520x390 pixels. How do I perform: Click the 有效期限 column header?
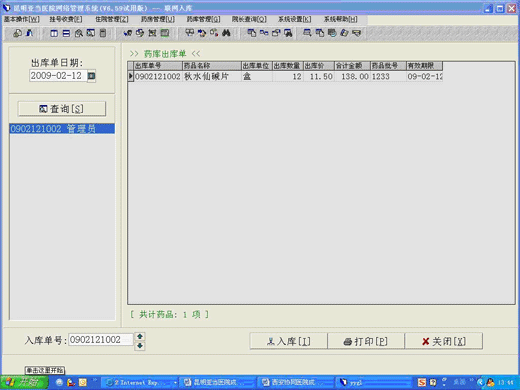(x=425, y=66)
